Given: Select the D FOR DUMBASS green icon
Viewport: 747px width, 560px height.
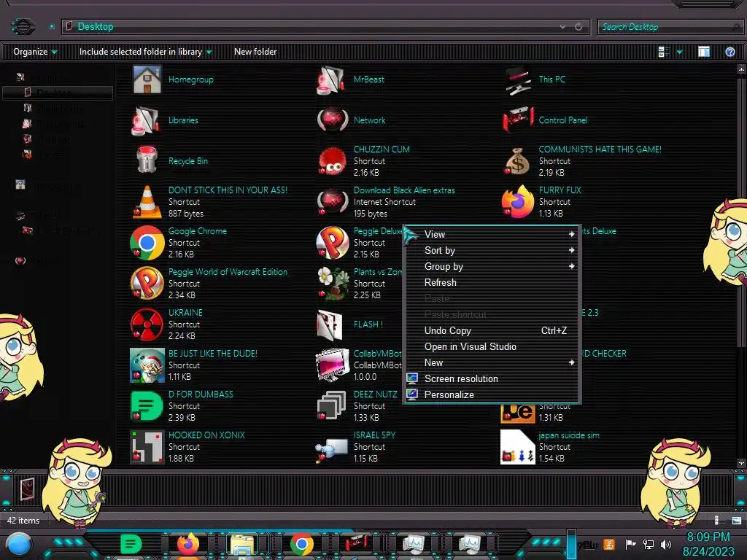Looking at the screenshot, I should click(147, 406).
